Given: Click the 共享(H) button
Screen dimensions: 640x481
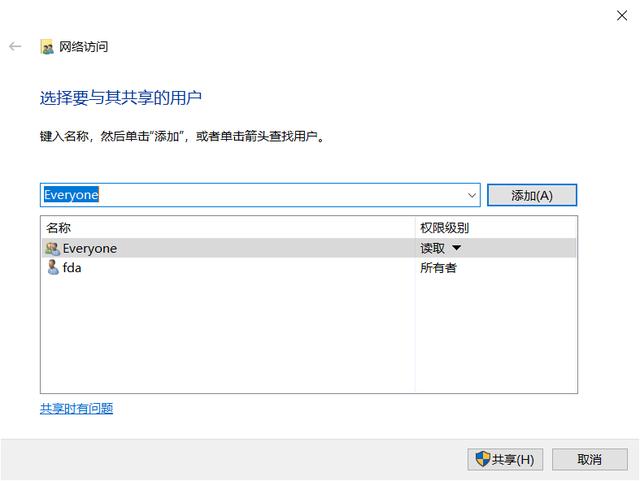Looking at the screenshot, I should pos(505,459).
